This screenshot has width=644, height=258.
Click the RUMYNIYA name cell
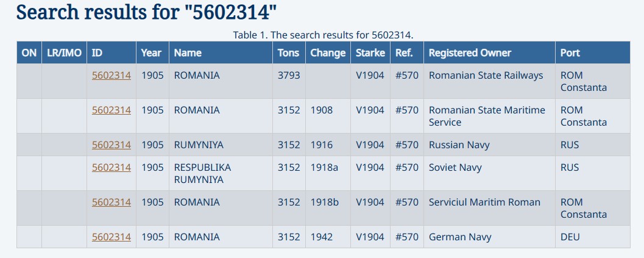(199, 145)
